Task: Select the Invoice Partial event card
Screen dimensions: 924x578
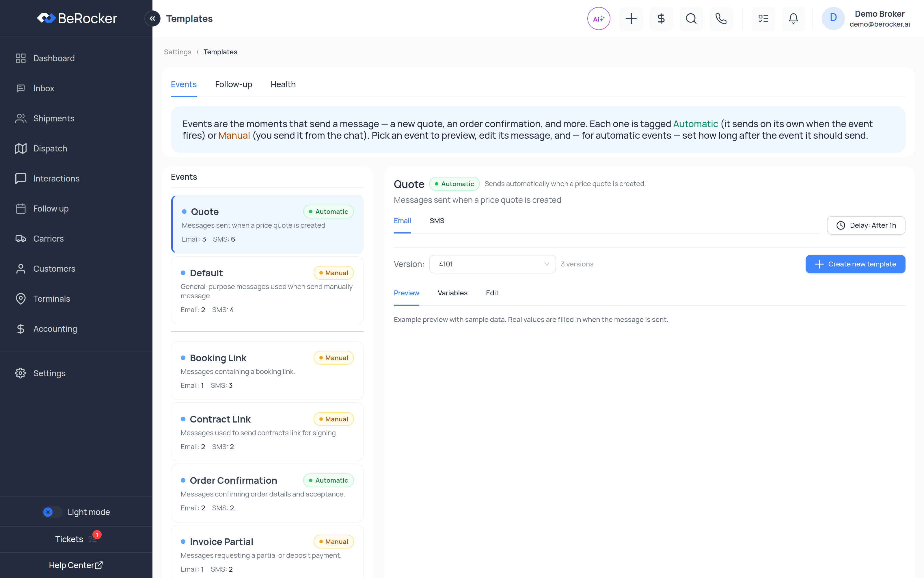Action: 267,552
